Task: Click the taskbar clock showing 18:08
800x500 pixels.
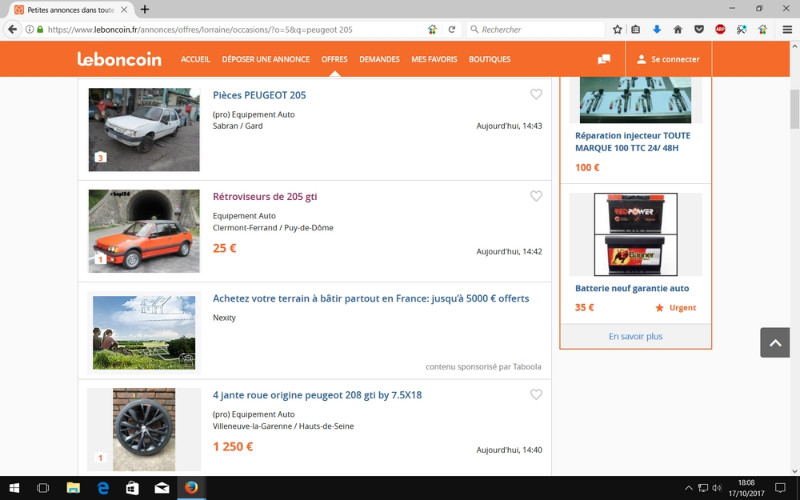Action: tap(746, 488)
